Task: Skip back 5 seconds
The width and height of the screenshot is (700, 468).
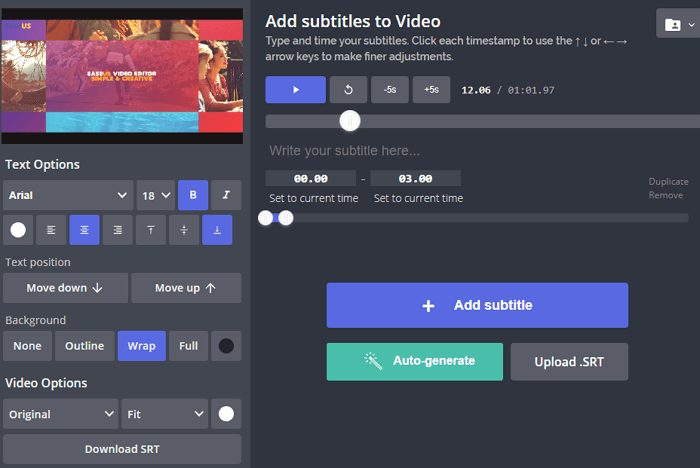Action: tap(389, 90)
